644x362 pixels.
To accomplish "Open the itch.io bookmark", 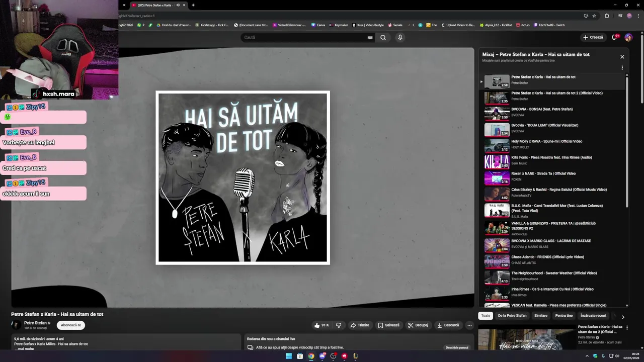I will (523, 25).
